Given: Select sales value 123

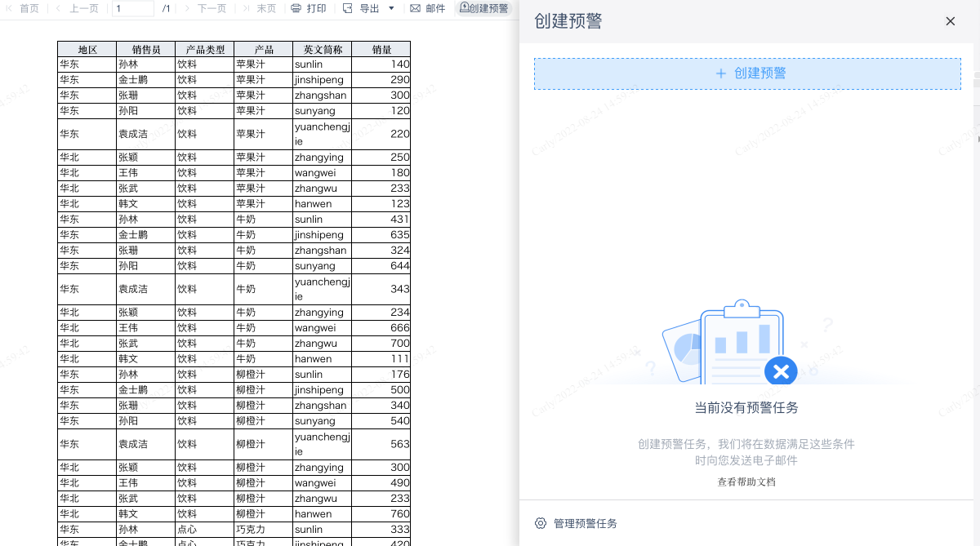Looking at the screenshot, I should click(x=381, y=204).
